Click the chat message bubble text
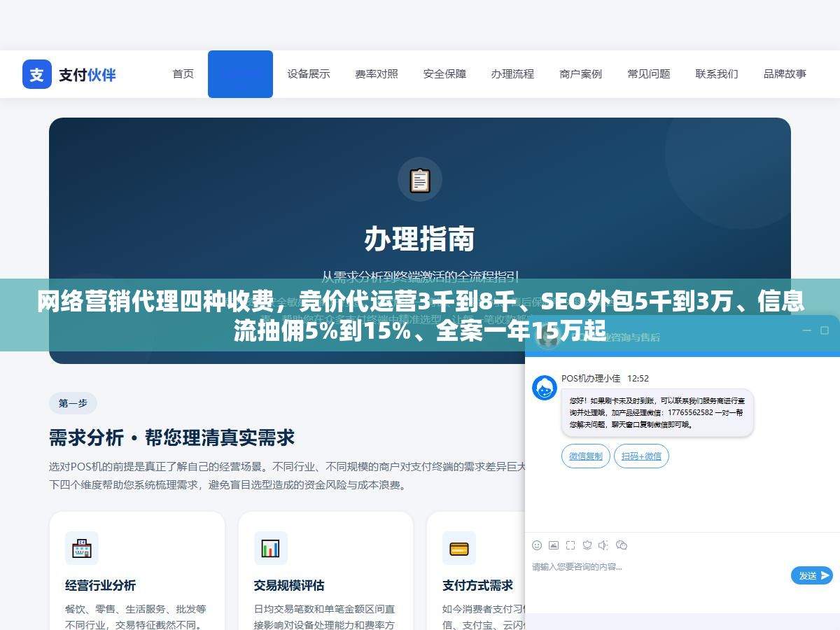840x630 pixels. [657, 413]
